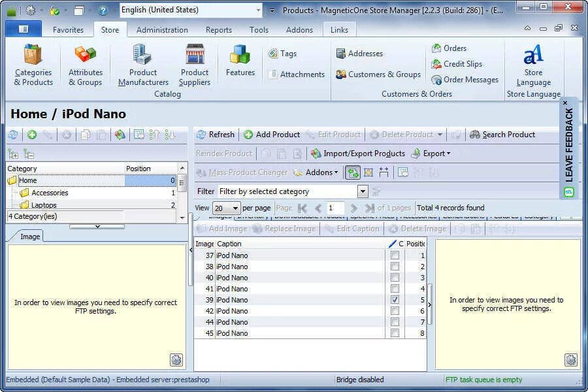
Task: Click page number input field
Action: tap(335, 208)
